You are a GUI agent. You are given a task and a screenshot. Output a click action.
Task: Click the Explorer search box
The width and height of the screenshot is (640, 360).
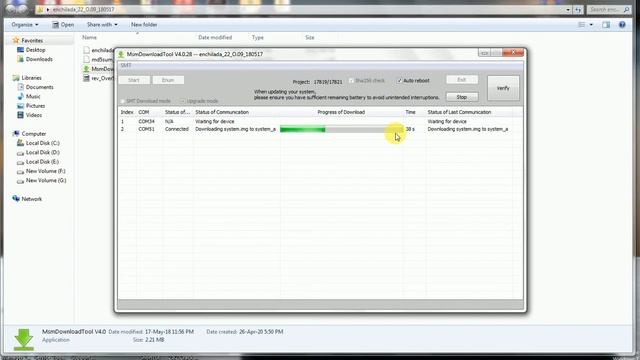coord(609,9)
